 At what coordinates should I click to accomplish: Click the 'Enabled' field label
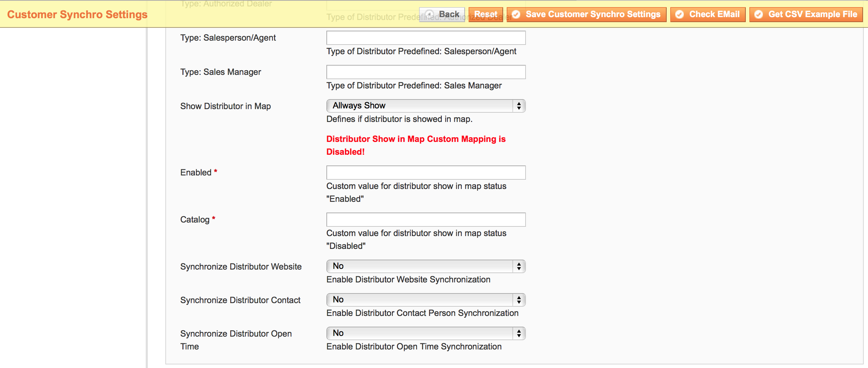coord(196,173)
